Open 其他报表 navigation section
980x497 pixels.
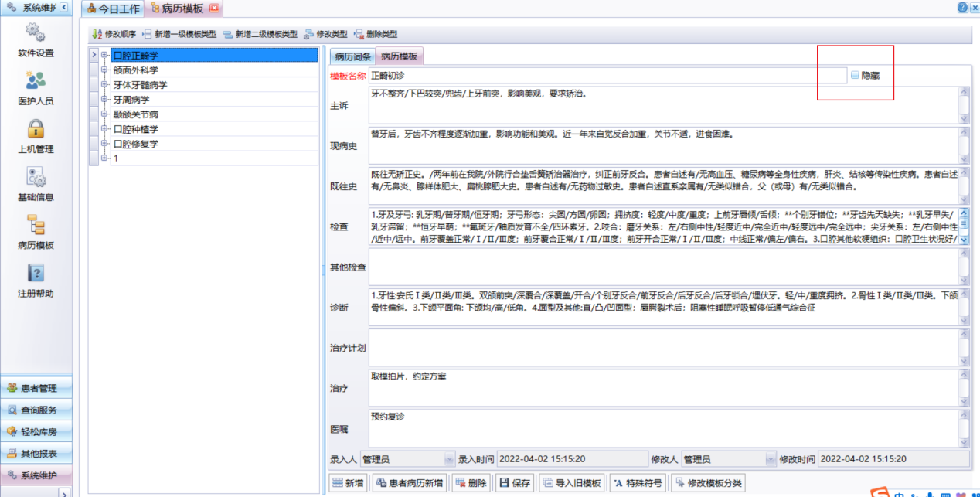(36, 453)
